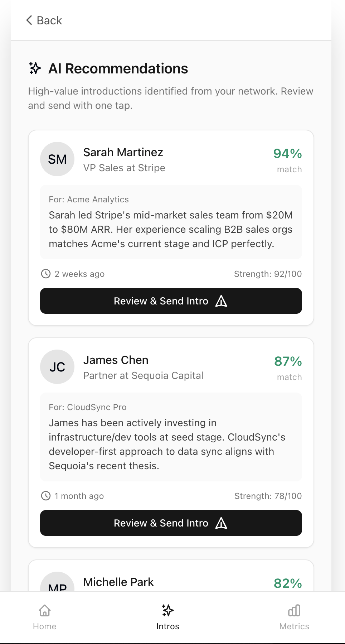Click the clock icon beside 1 month ago

pyautogui.click(x=46, y=496)
